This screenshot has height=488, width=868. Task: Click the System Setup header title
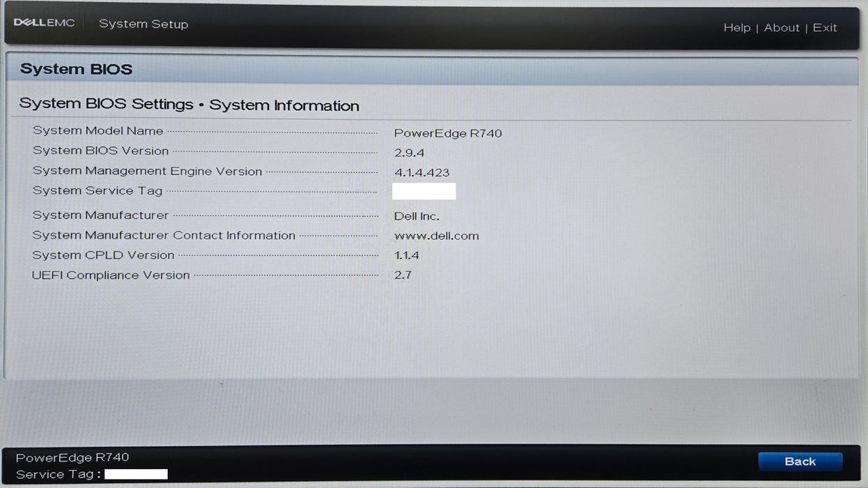coord(144,24)
